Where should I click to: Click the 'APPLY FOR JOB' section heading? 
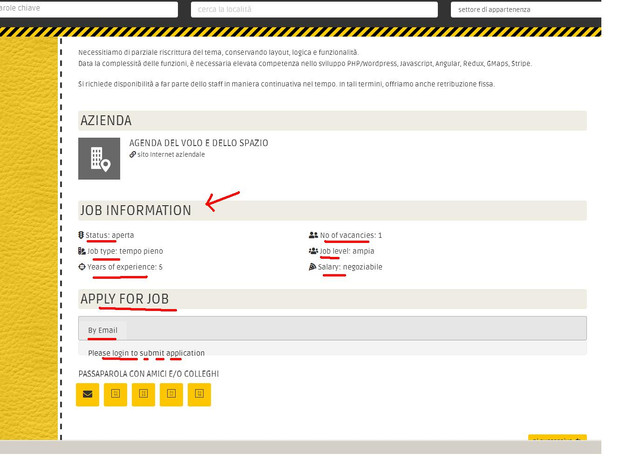[124, 299]
